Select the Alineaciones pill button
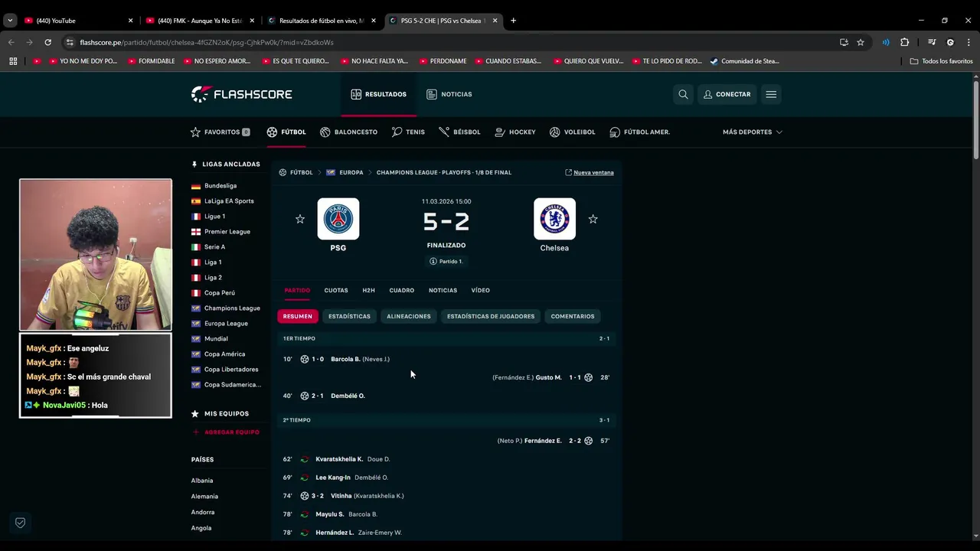Image resolution: width=980 pixels, height=551 pixels. click(409, 316)
